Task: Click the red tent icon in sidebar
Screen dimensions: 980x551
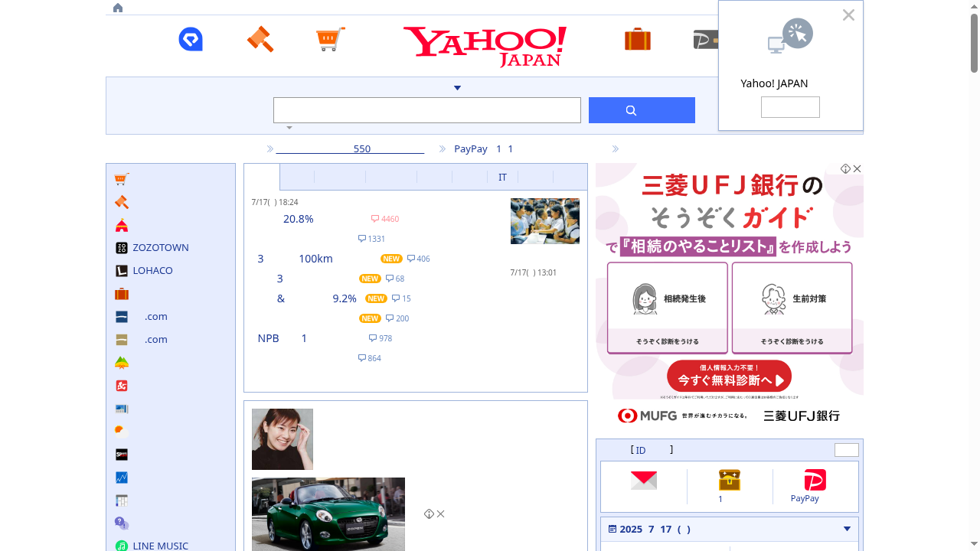Action: (x=122, y=225)
